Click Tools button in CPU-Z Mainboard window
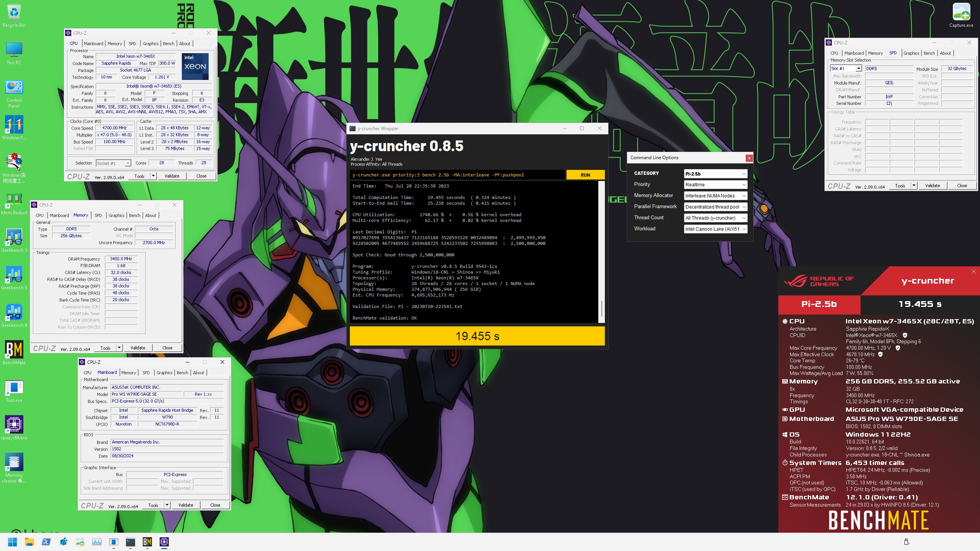The image size is (980, 551). pyautogui.click(x=153, y=505)
